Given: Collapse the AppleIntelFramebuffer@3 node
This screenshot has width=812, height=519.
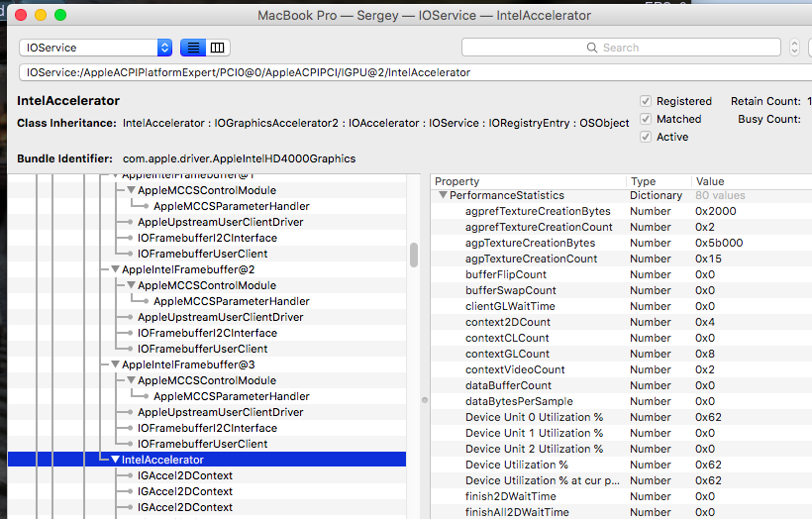Looking at the screenshot, I should click(116, 364).
